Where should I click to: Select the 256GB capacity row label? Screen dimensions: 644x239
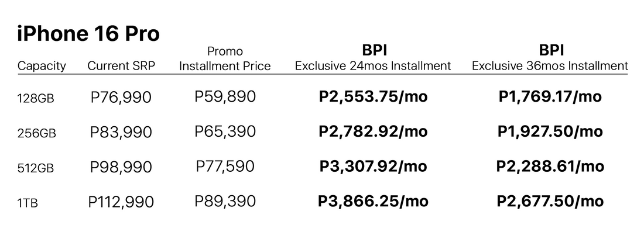click(37, 133)
